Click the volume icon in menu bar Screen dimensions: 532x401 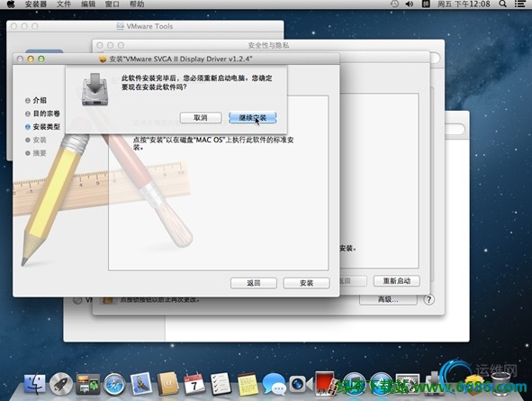410,5
